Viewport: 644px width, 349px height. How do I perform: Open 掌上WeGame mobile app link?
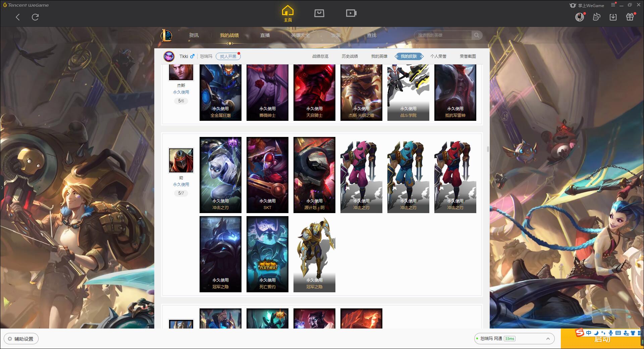pos(587,5)
